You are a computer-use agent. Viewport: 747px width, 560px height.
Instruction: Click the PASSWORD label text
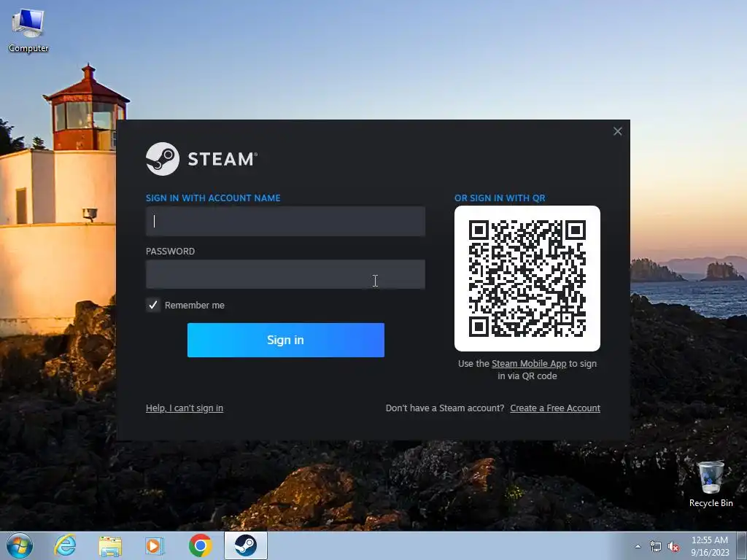point(170,252)
